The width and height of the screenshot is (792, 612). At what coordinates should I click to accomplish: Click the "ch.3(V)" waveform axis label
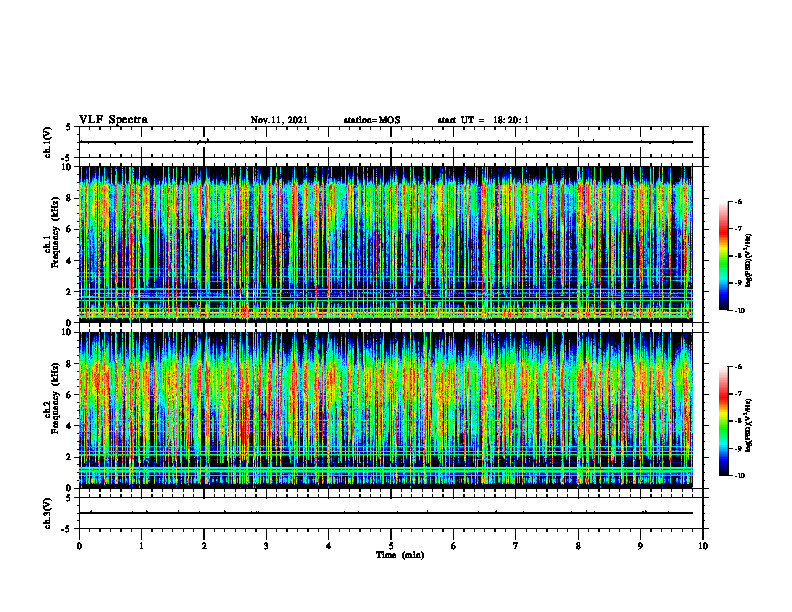47,513
